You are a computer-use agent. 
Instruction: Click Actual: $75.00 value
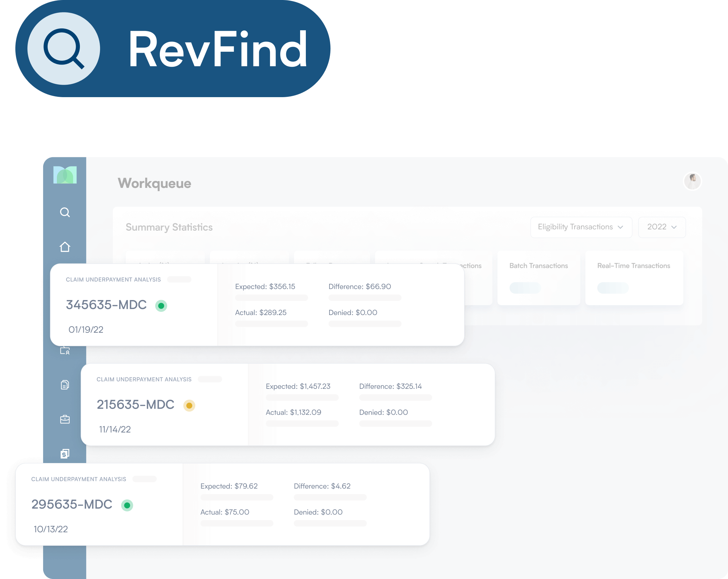pos(225,512)
